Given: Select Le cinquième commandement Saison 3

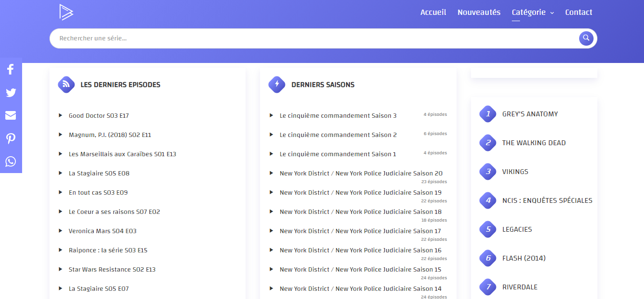Looking at the screenshot, I should click(338, 116).
